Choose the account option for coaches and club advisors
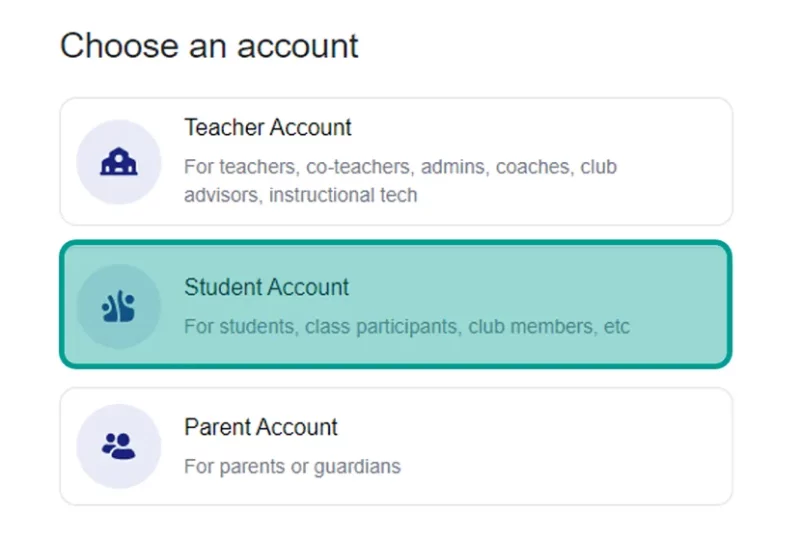Image resolution: width=800 pixels, height=538 pixels. tap(396, 161)
